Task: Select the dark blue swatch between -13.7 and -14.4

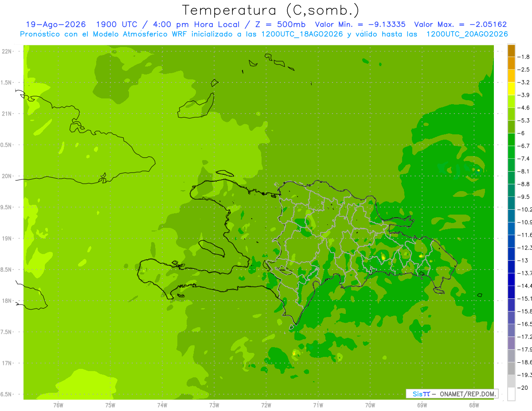Action: coord(511,279)
